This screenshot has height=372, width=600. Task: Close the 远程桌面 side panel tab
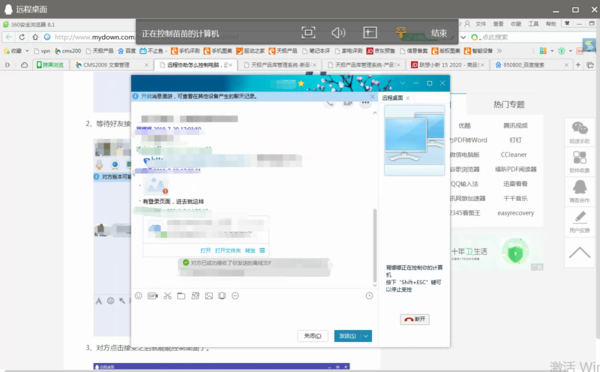coord(408,98)
